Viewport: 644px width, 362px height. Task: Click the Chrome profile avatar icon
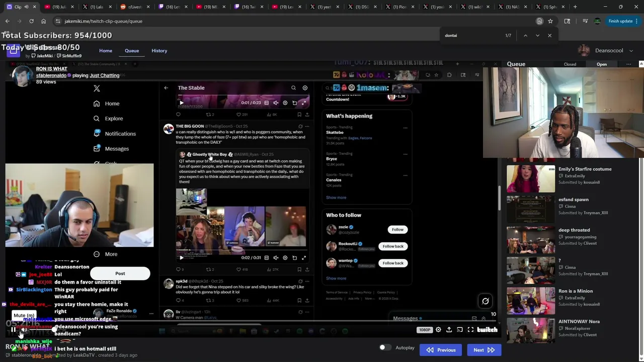[597, 21]
